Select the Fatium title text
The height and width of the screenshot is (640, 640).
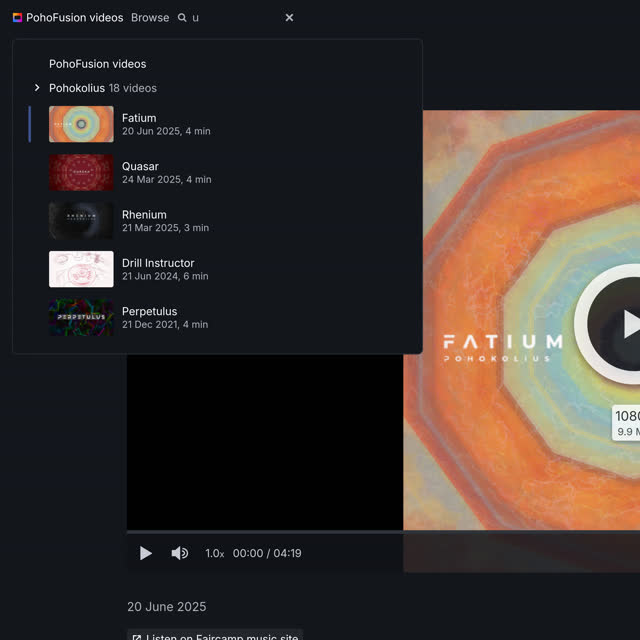coord(139,118)
